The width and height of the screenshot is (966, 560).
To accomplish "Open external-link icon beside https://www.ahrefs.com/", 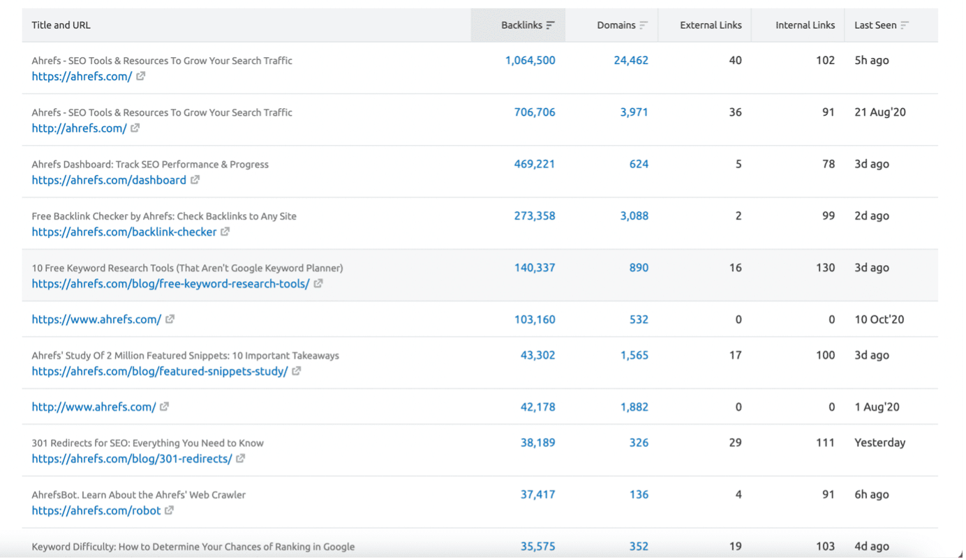I will pos(170,319).
